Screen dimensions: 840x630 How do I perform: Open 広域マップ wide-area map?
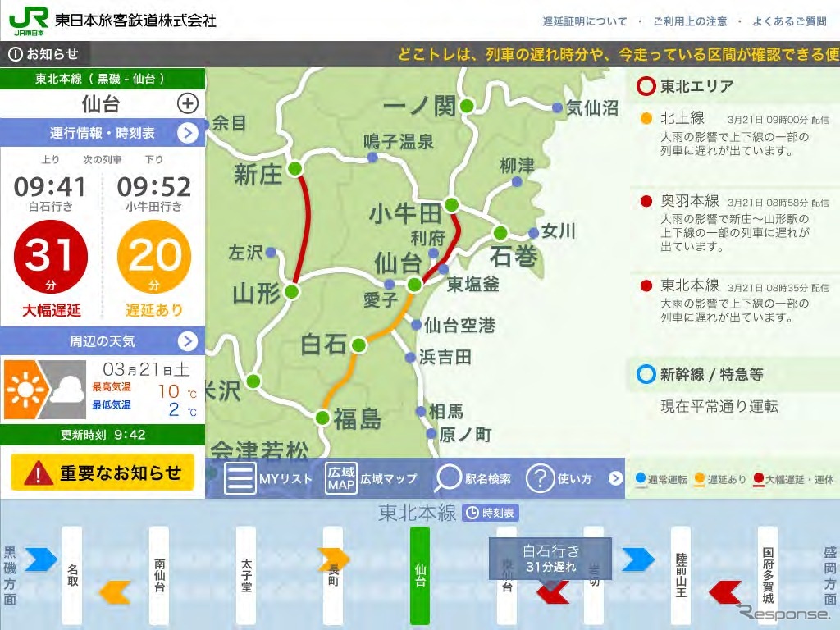371,478
